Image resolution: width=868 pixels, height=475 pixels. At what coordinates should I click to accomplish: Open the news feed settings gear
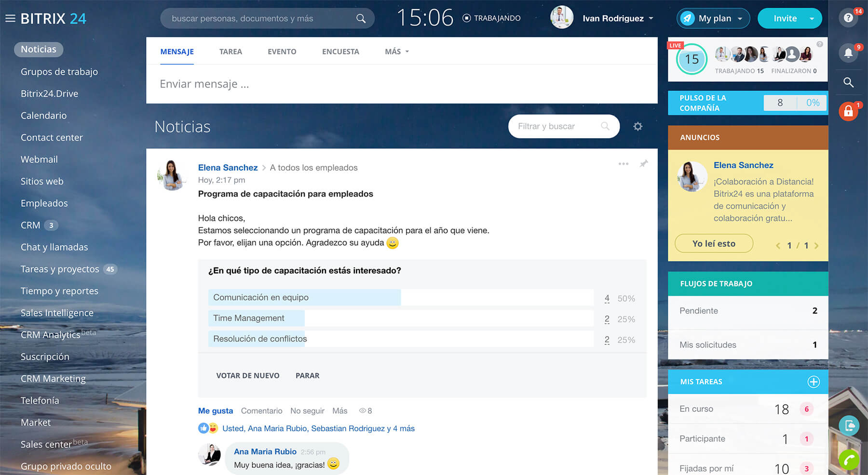pos(637,126)
